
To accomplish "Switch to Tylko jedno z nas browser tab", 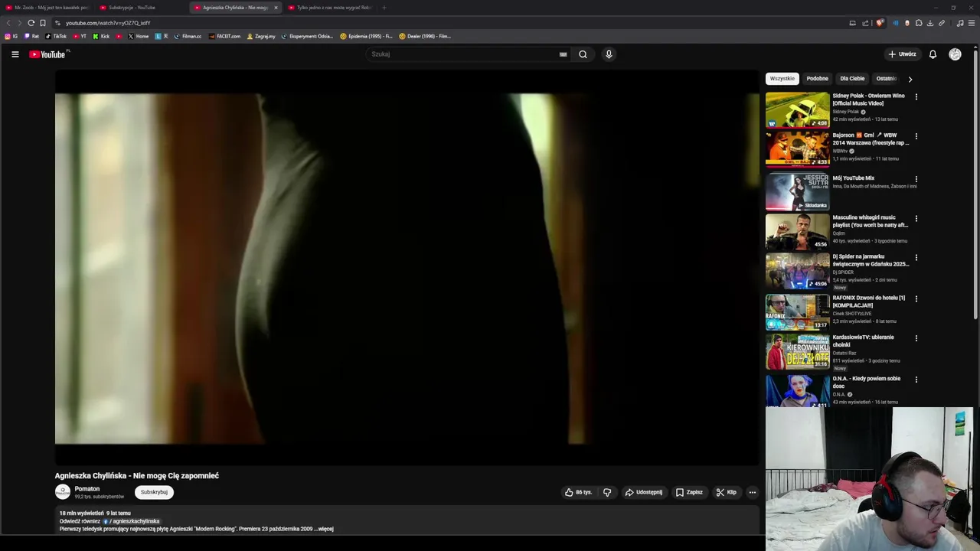I will 329,8.
